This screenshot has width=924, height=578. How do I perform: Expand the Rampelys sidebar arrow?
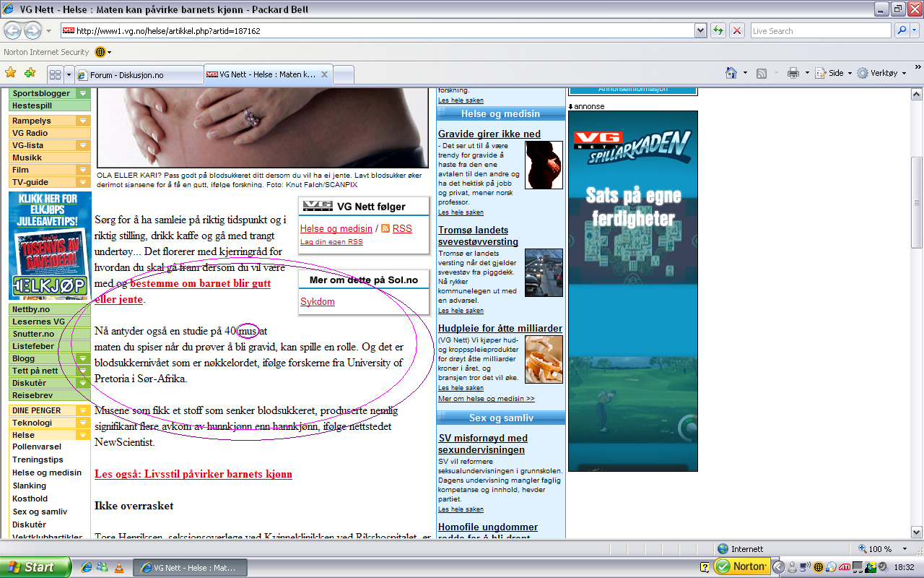pos(84,121)
